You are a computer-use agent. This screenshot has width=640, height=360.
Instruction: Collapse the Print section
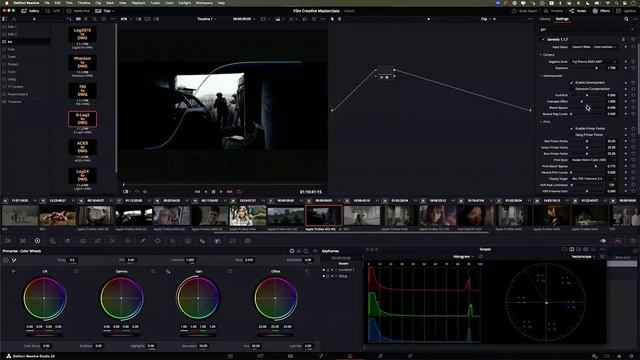(541, 122)
